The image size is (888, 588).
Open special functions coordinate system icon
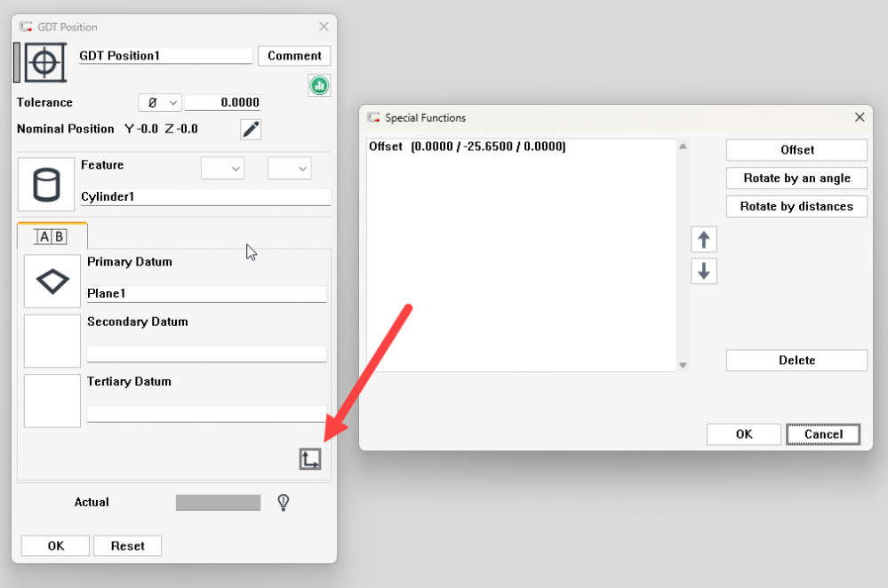(310, 459)
